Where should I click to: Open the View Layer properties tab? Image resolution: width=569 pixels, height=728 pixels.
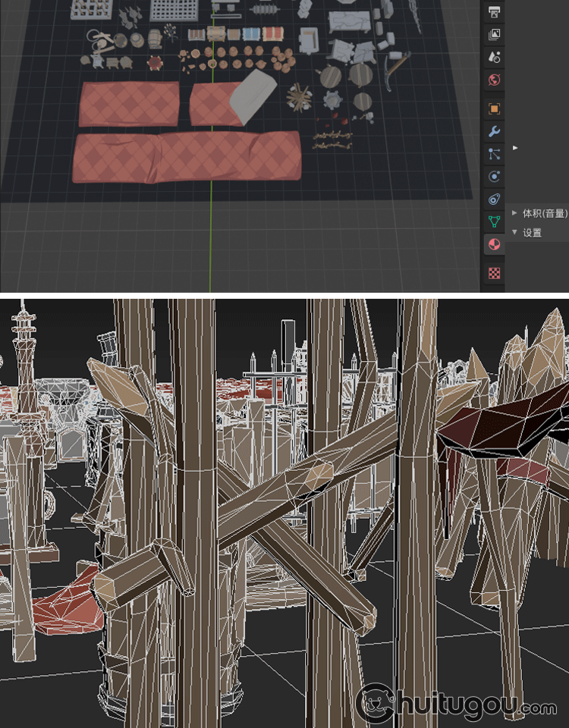[x=494, y=34]
